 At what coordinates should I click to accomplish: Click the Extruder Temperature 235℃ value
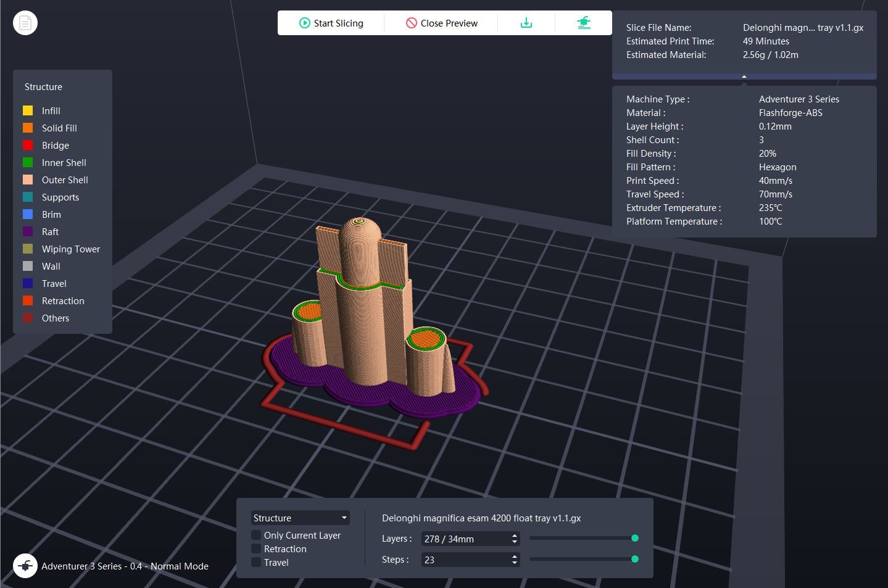click(771, 207)
